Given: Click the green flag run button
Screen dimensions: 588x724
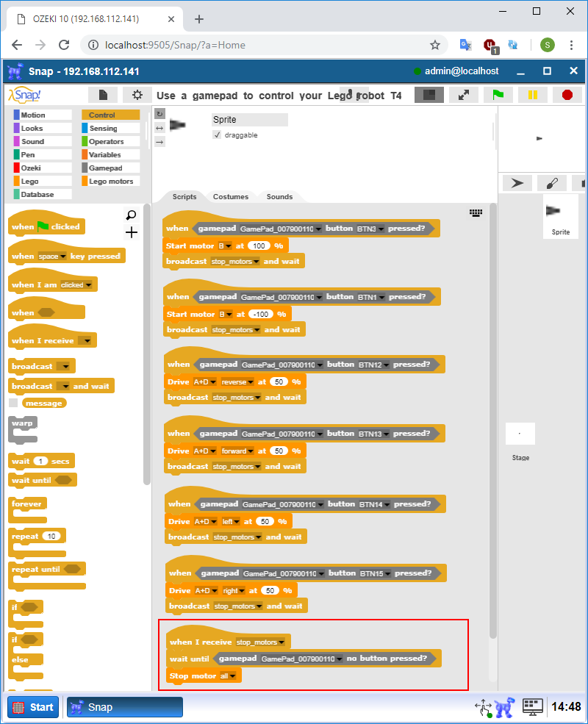Looking at the screenshot, I should point(498,95).
